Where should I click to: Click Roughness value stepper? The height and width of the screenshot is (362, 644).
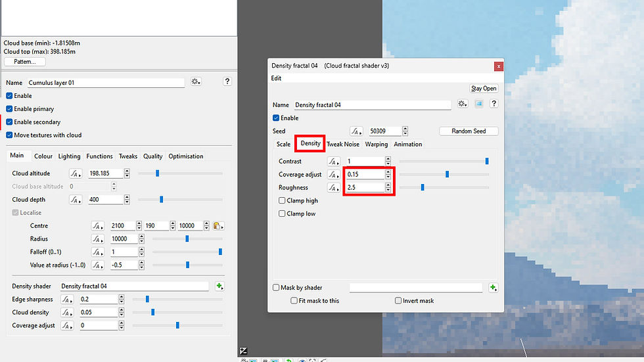coord(388,187)
